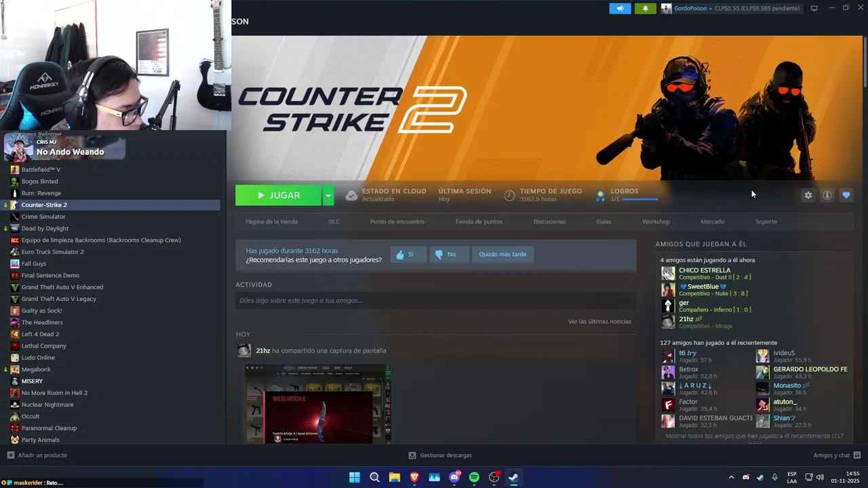Click the play time clock icon

coord(509,195)
